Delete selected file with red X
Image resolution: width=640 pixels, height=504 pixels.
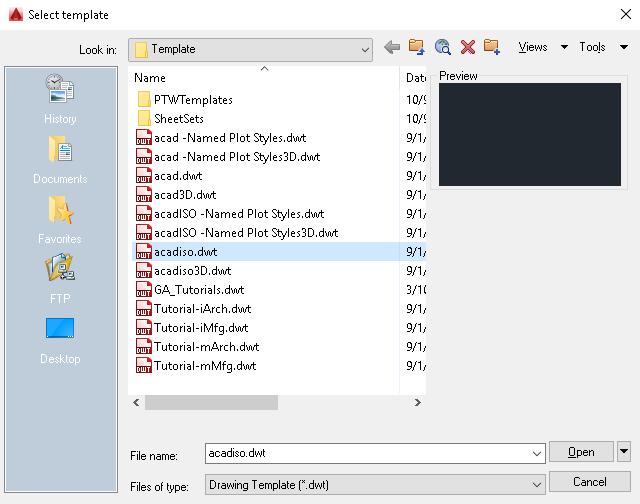click(x=468, y=47)
